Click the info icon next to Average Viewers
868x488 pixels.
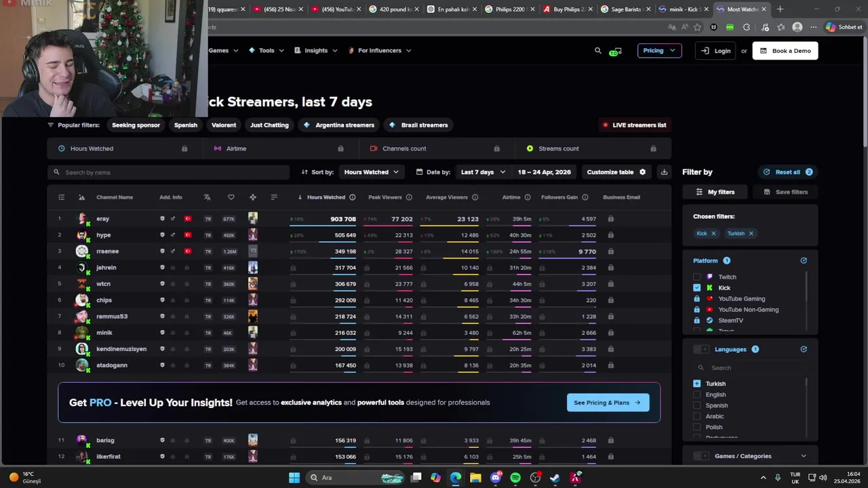click(475, 197)
